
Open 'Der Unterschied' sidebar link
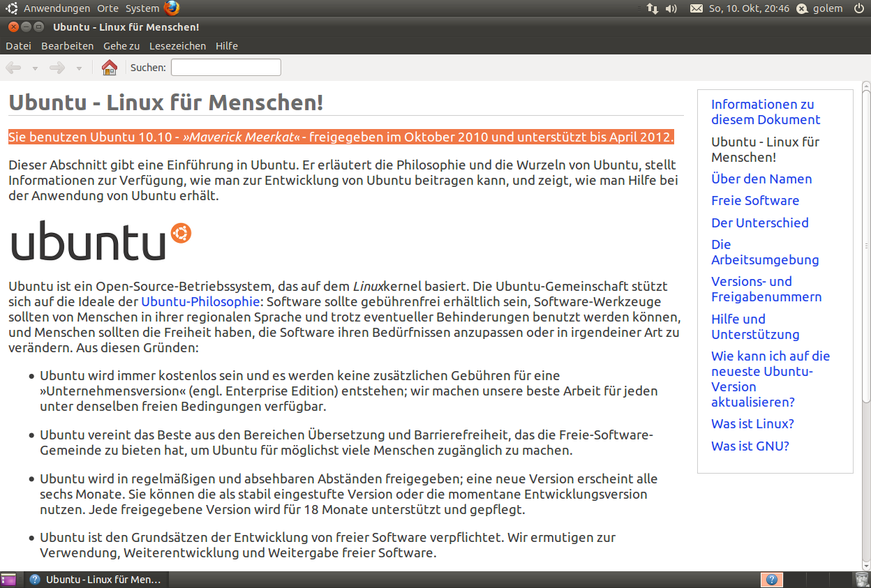tap(759, 223)
